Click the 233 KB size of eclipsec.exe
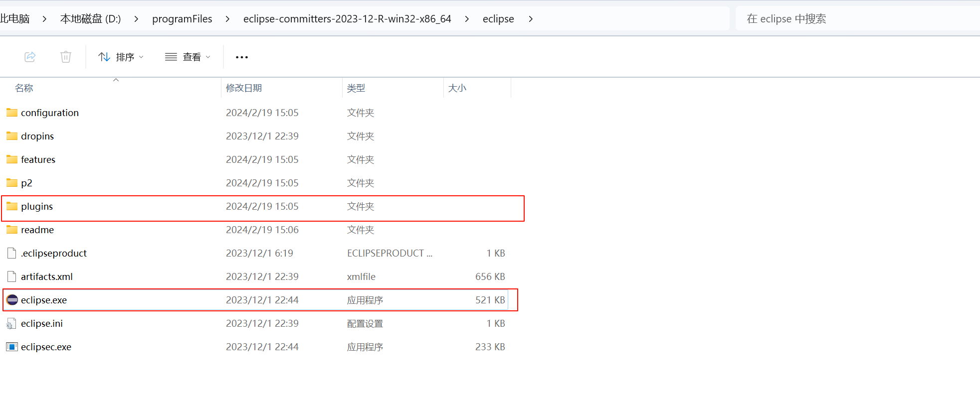 [490, 347]
